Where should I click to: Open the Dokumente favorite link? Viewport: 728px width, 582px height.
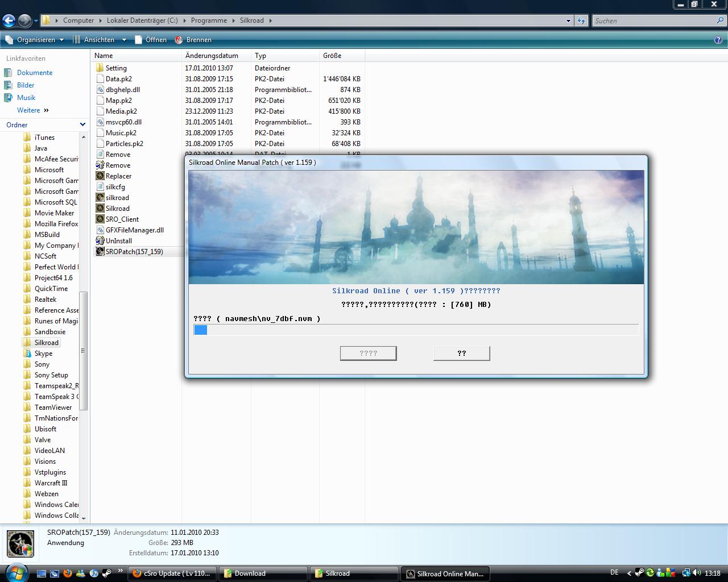(x=35, y=73)
